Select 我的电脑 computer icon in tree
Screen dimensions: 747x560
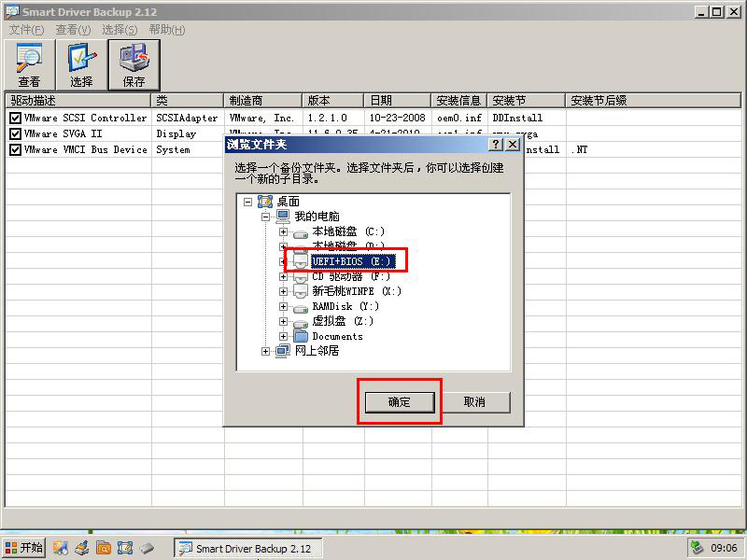[283, 217]
